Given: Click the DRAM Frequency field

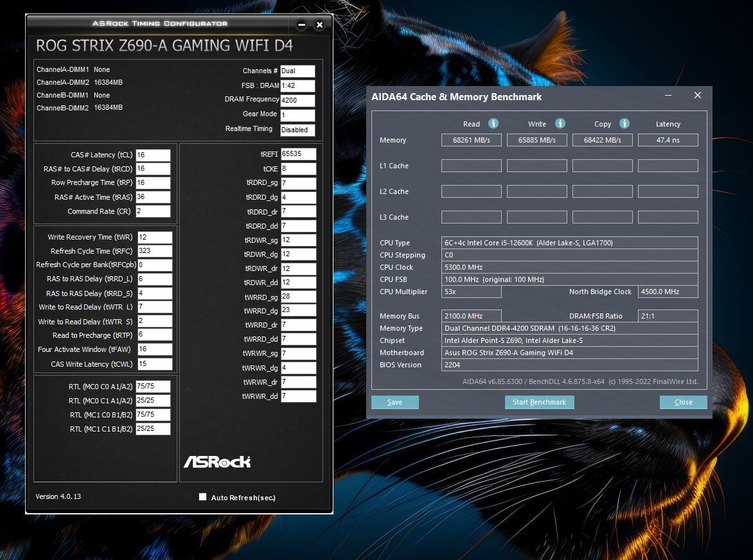Looking at the screenshot, I should 297,100.
